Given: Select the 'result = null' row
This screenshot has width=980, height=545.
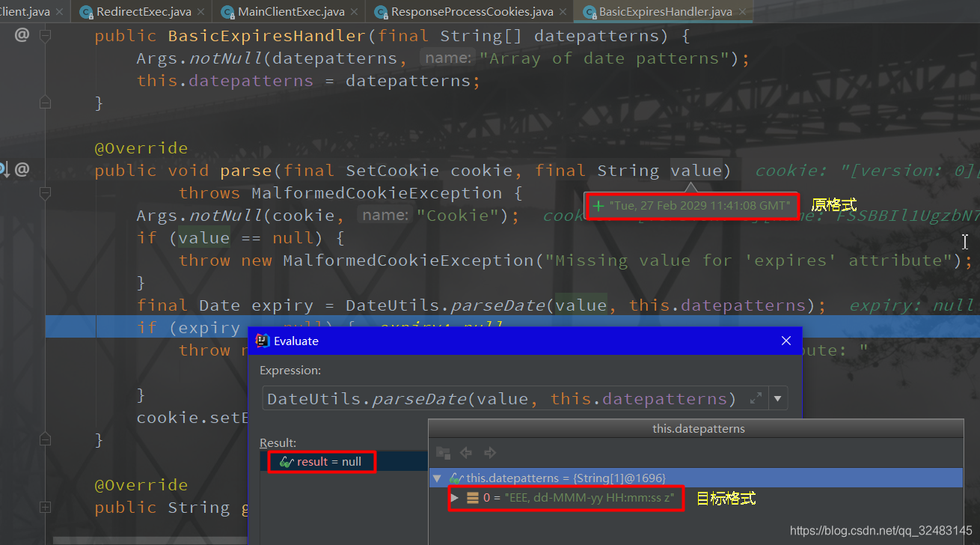Looking at the screenshot, I should point(344,462).
